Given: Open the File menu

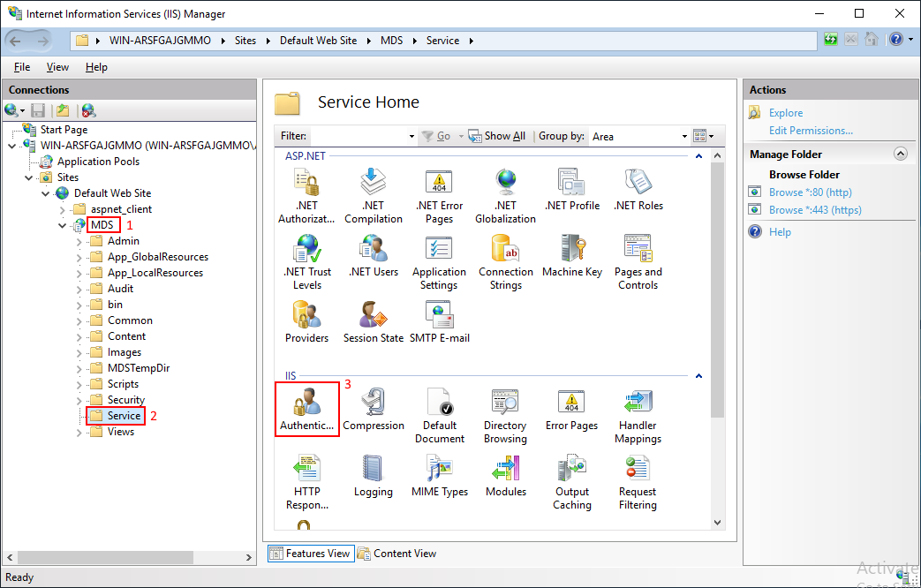Looking at the screenshot, I should point(22,67).
